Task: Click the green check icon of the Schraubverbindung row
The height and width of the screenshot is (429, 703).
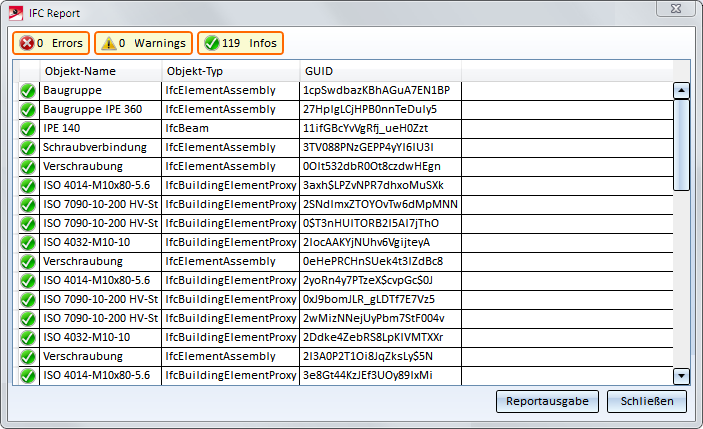Action: point(28,148)
